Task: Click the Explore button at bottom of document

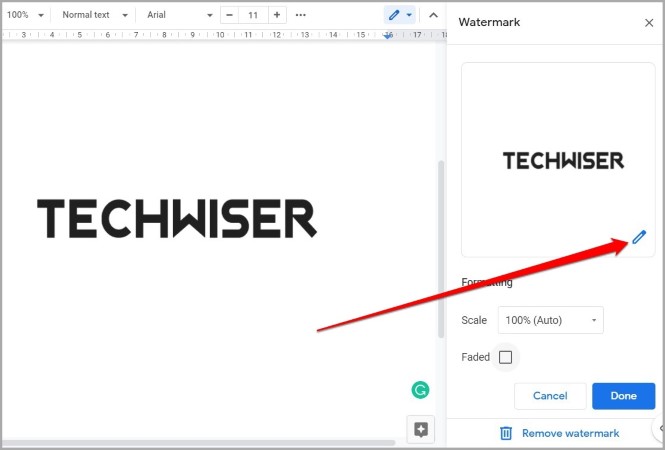Action: [421, 430]
